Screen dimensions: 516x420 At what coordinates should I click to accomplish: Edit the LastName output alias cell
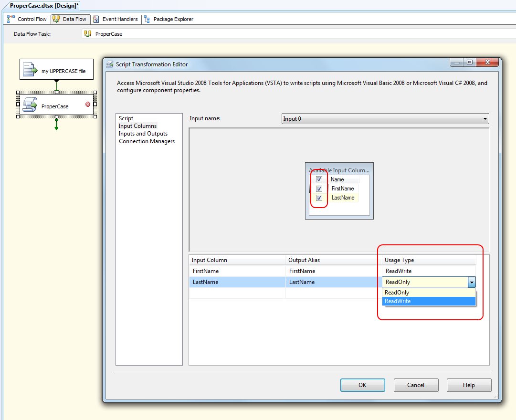pyautogui.click(x=333, y=282)
